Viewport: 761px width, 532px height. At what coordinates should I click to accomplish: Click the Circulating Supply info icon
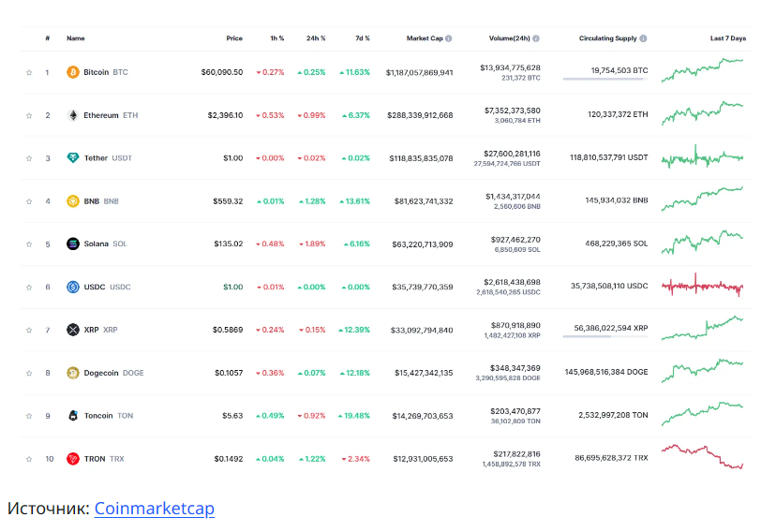click(x=643, y=38)
